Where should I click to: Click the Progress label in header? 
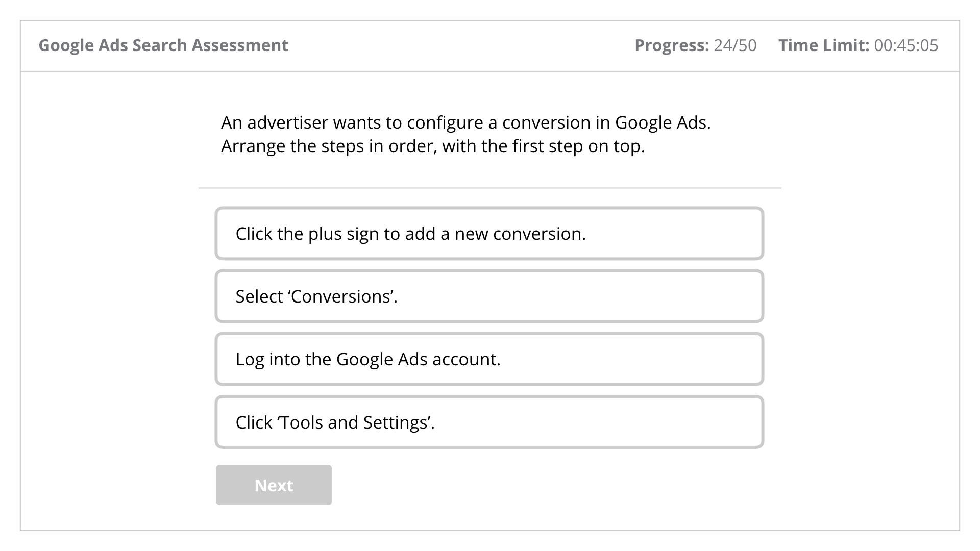coord(672,45)
